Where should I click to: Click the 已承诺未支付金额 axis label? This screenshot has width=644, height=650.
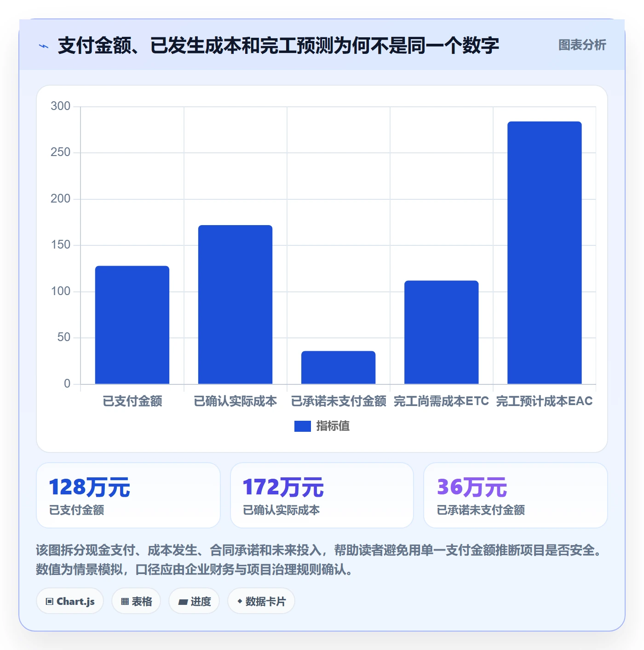point(339,401)
